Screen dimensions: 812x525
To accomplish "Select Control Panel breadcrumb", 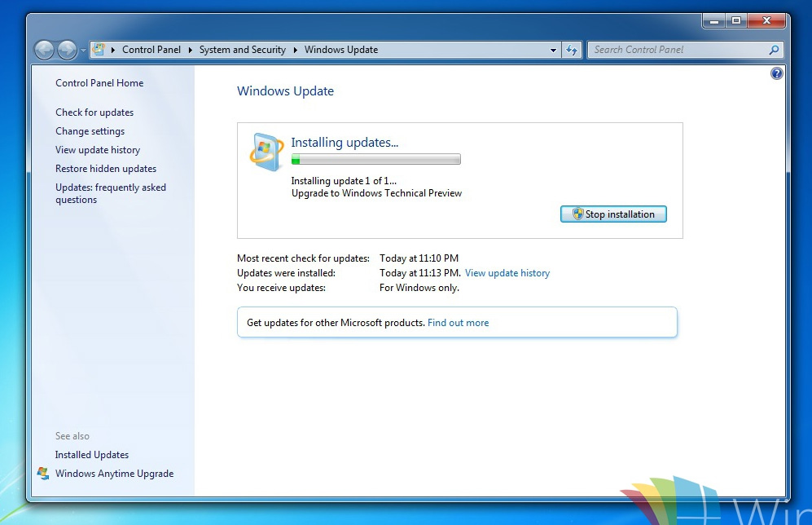I will point(151,50).
